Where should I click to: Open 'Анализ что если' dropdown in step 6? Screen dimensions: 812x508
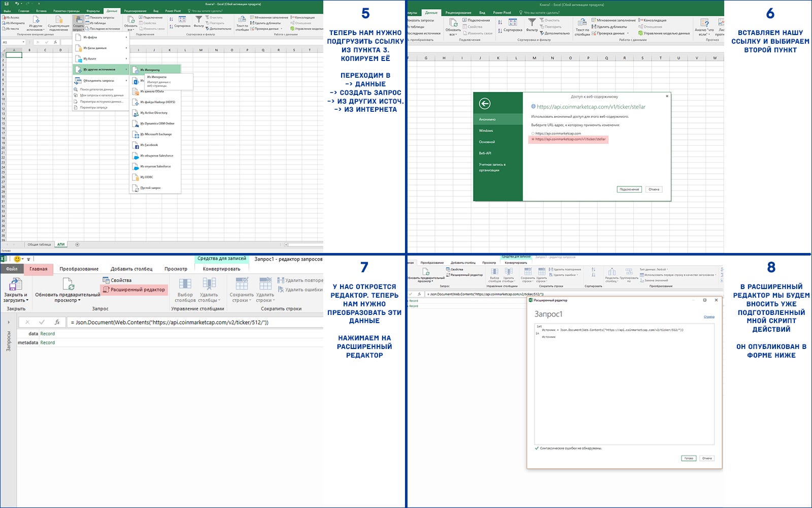coord(704,27)
